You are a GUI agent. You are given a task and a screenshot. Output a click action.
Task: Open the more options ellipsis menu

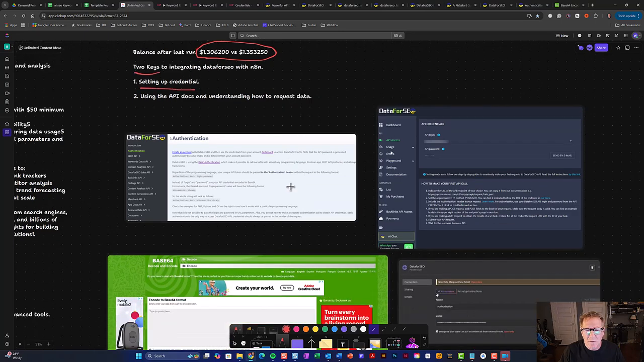[x=636, y=48]
